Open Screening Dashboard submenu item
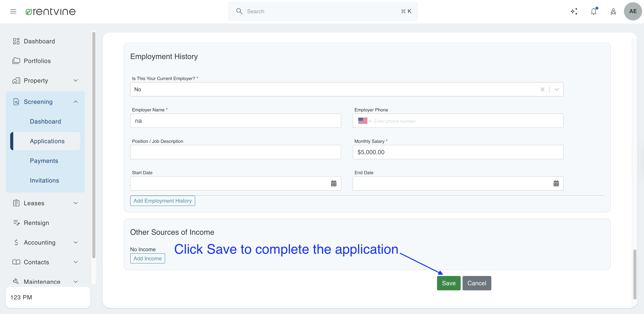The height and width of the screenshot is (314, 644). click(45, 121)
